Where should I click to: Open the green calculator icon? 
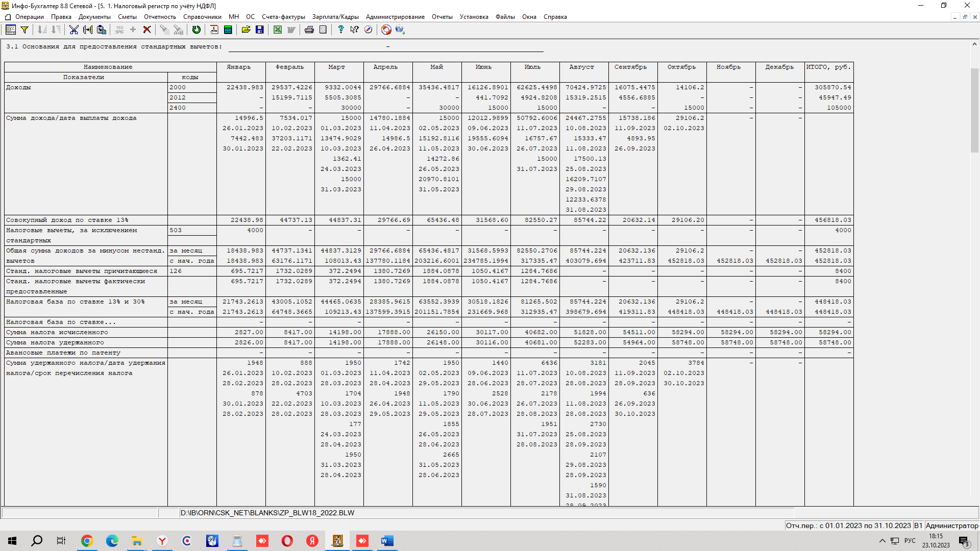coord(228,30)
